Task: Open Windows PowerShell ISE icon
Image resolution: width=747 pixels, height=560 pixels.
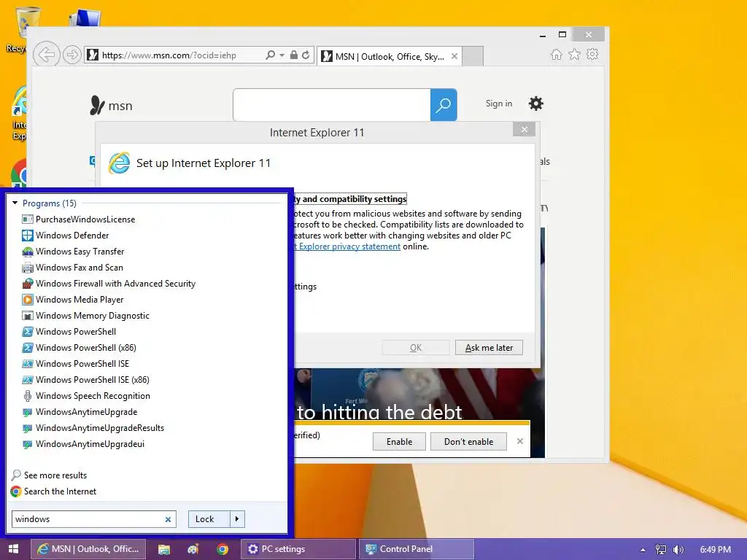Action: coord(28,364)
